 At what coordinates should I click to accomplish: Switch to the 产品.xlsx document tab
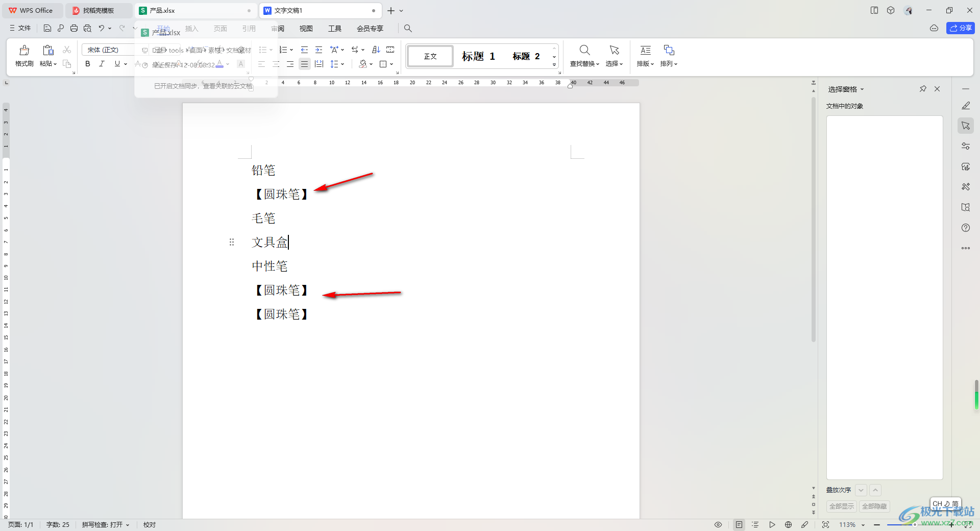click(x=197, y=10)
